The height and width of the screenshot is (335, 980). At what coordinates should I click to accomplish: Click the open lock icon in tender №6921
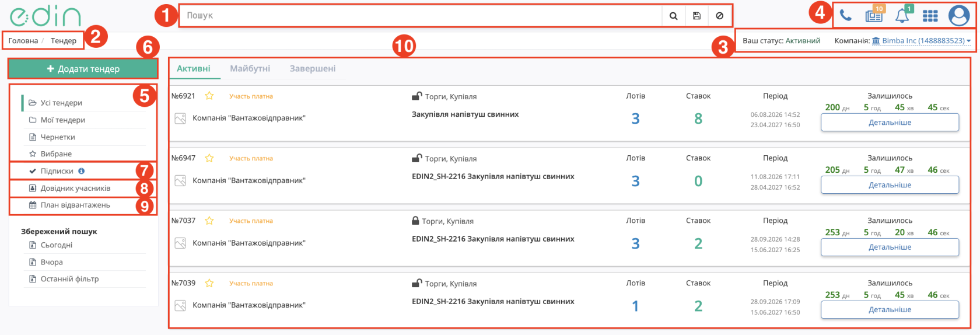tap(416, 96)
